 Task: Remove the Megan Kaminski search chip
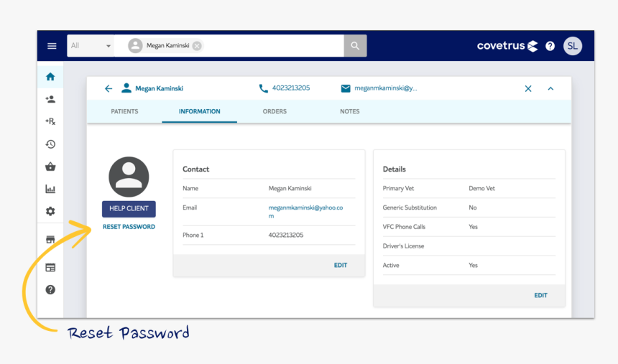click(x=197, y=46)
